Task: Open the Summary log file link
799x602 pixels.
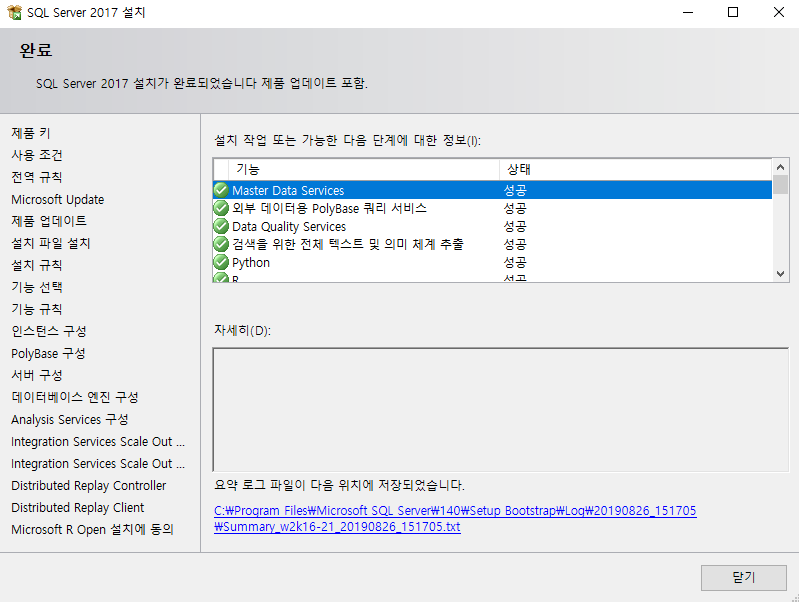Action: coord(455,518)
